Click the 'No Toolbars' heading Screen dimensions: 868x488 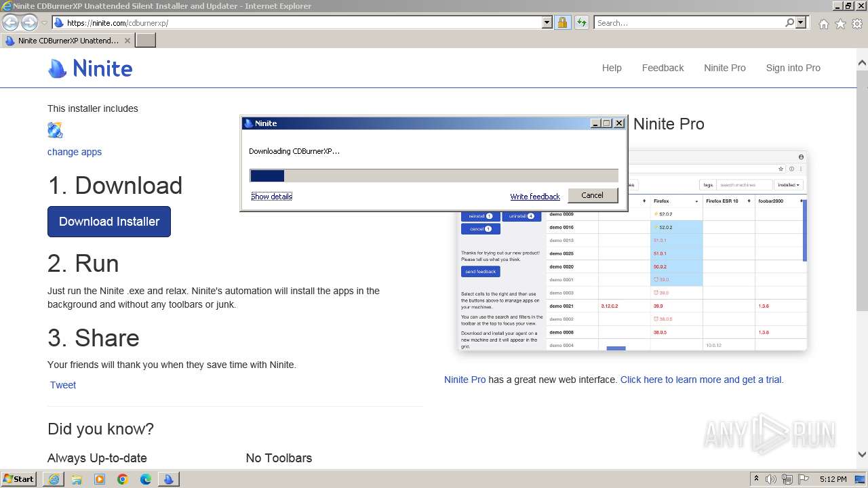coord(279,458)
